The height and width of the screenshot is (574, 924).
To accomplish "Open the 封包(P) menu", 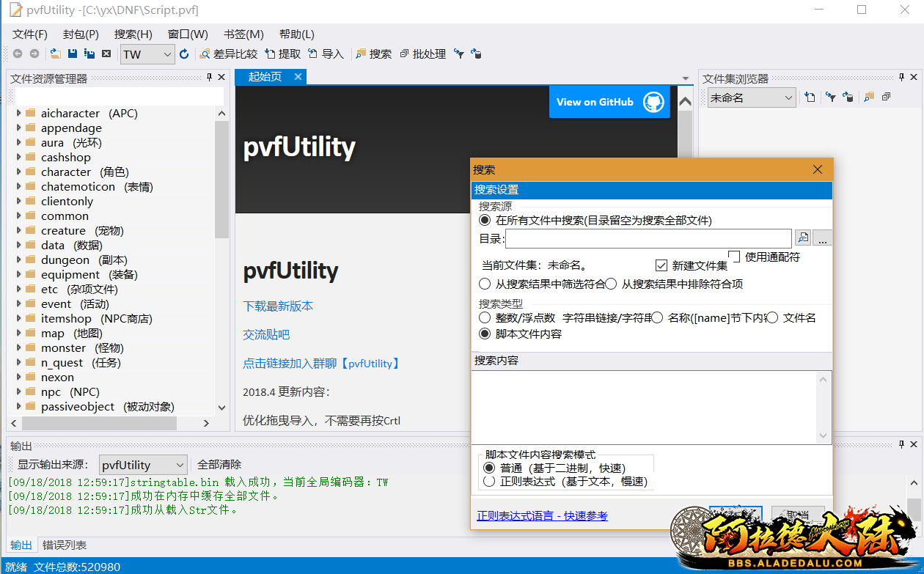I will click(81, 34).
